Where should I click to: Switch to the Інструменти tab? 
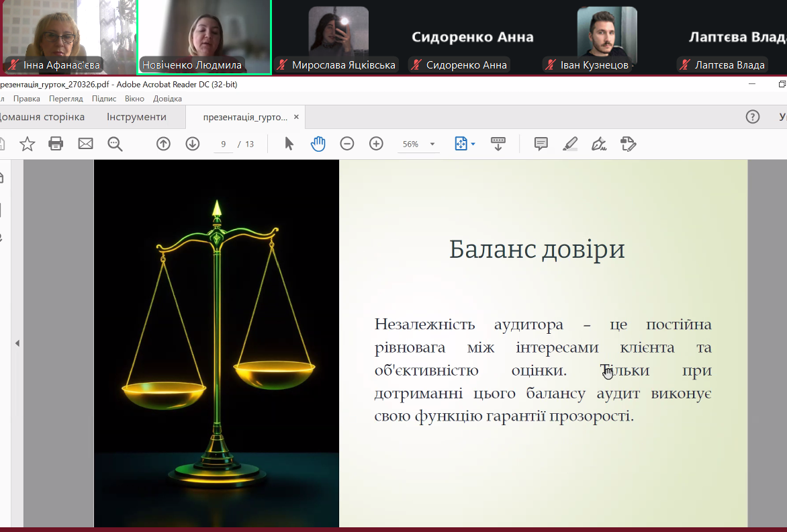(x=136, y=117)
